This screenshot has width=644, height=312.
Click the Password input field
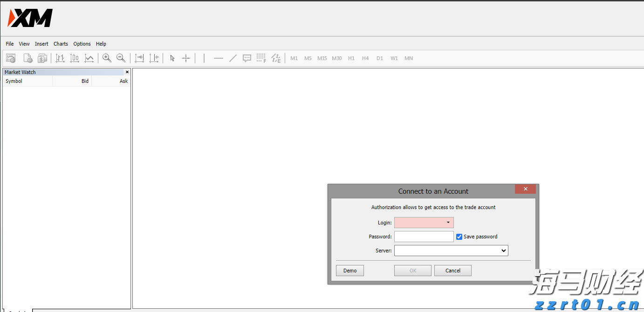tap(424, 237)
